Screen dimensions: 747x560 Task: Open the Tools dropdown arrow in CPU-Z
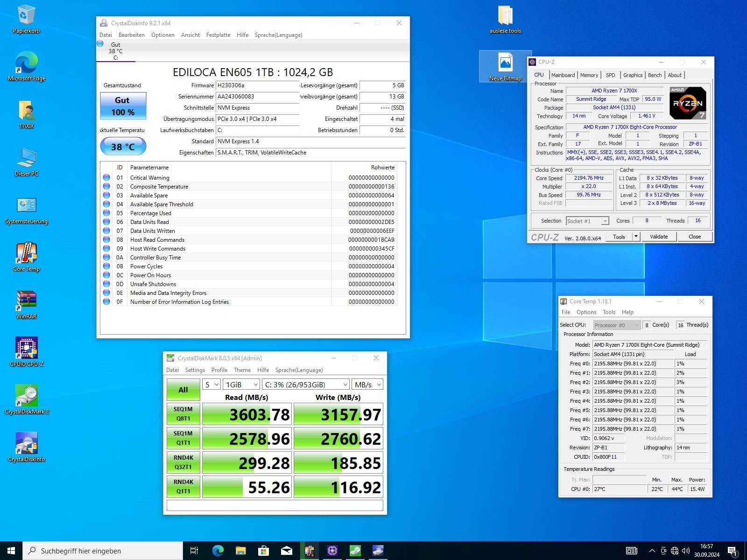pyautogui.click(x=635, y=237)
